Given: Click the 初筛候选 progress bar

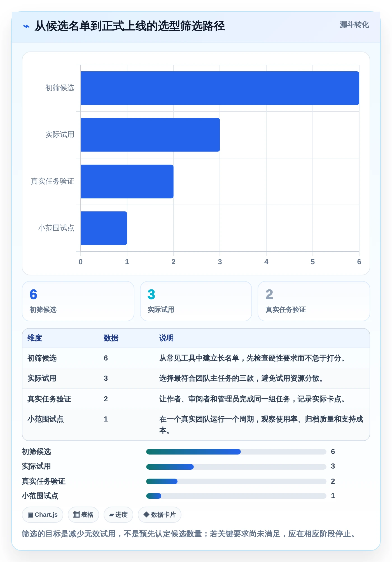Looking at the screenshot, I should pyautogui.click(x=236, y=452).
